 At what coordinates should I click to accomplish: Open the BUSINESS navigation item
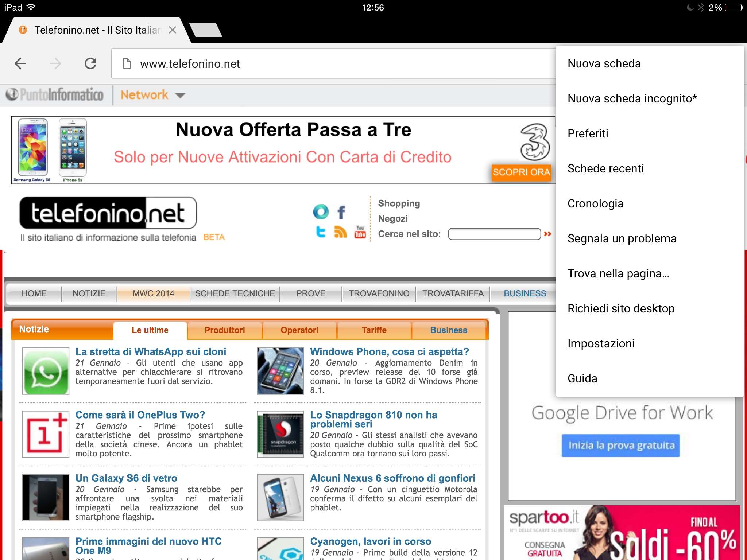tap(525, 293)
